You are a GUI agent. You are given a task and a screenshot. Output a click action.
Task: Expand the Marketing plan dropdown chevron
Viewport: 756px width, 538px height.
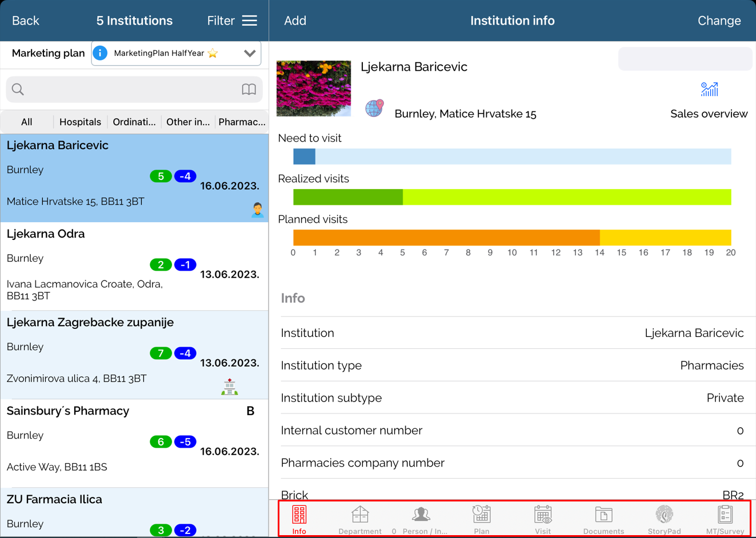pyautogui.click(x=250, y=53)
